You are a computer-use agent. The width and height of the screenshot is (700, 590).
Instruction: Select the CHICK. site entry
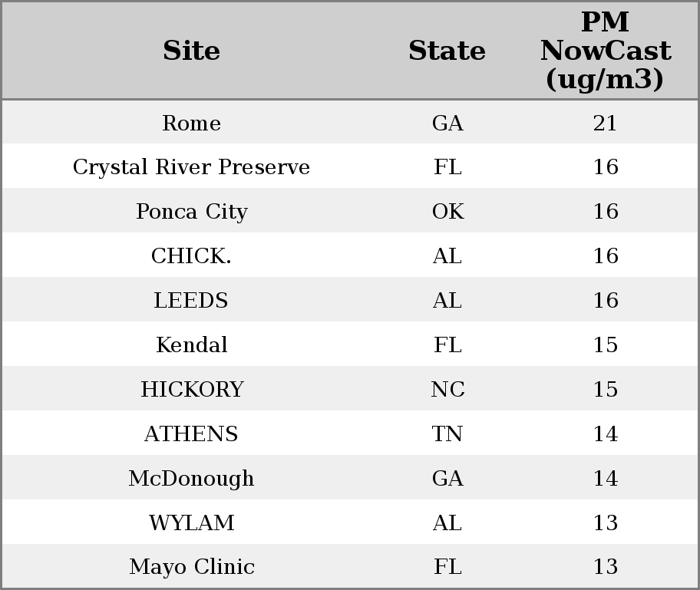pyautogui.click(x=191, y=256)
